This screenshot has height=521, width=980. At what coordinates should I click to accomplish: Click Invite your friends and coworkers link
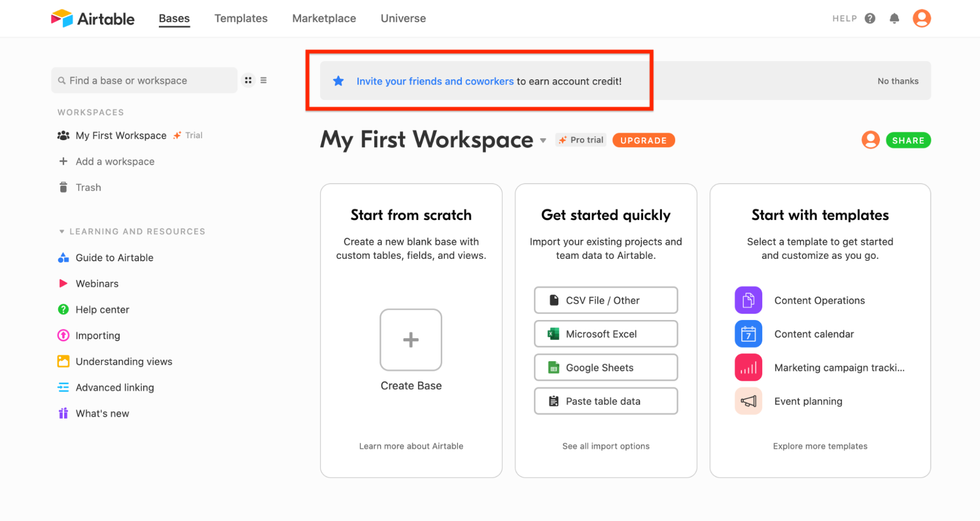tap(435, 81)
